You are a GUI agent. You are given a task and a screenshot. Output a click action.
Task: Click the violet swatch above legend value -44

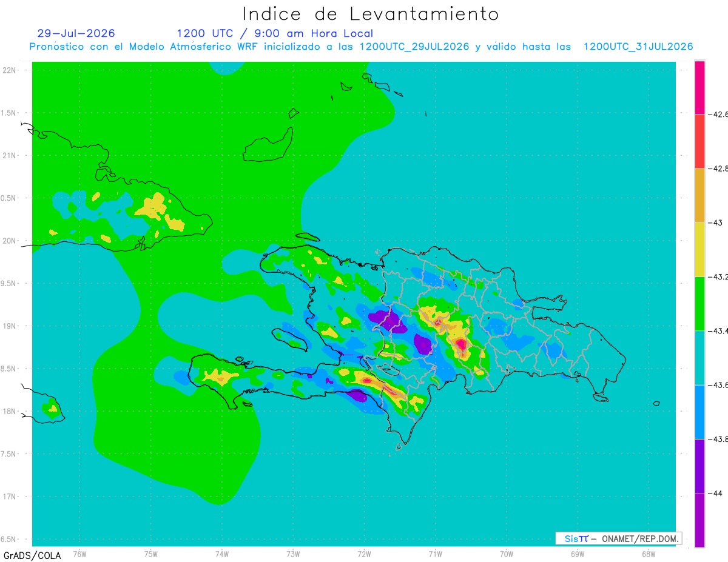tap(699, 466)
